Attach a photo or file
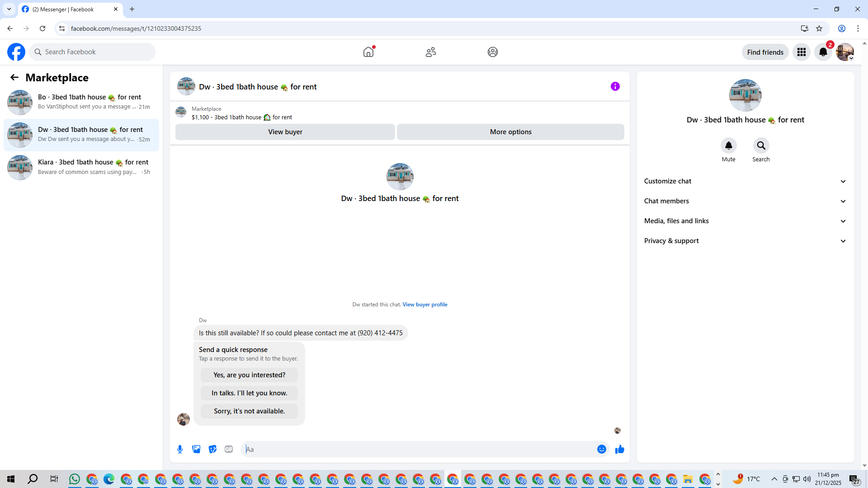The image size is (868, 488). (x=196, y=449)
